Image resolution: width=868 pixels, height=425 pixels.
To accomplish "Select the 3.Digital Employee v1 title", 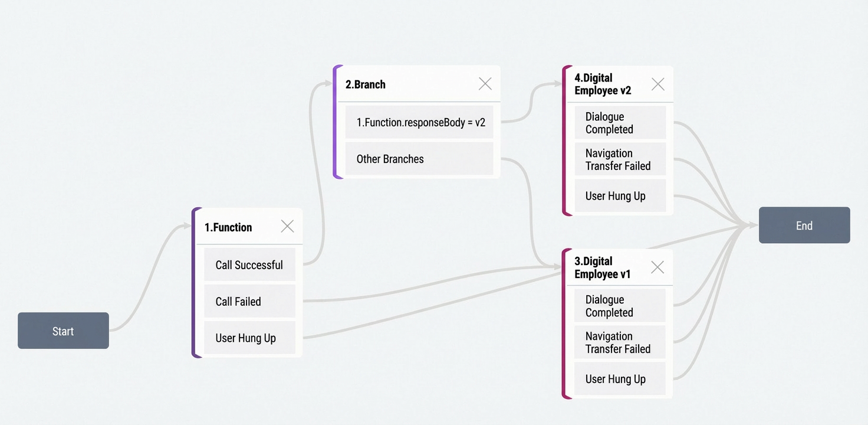I will 603,267.
